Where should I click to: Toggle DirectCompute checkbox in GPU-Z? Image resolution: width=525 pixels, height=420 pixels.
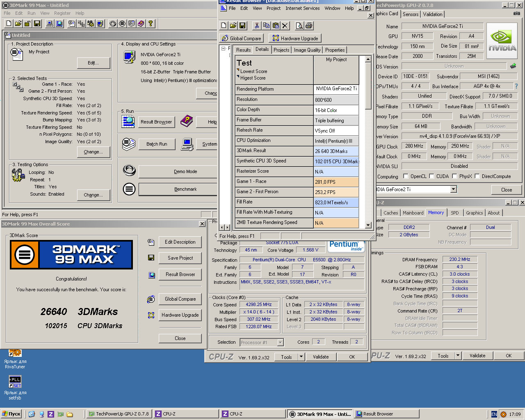(x=477, y=176)
